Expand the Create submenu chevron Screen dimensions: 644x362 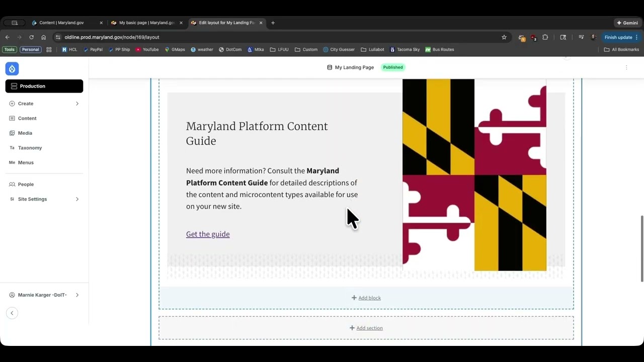coord(77,104)
